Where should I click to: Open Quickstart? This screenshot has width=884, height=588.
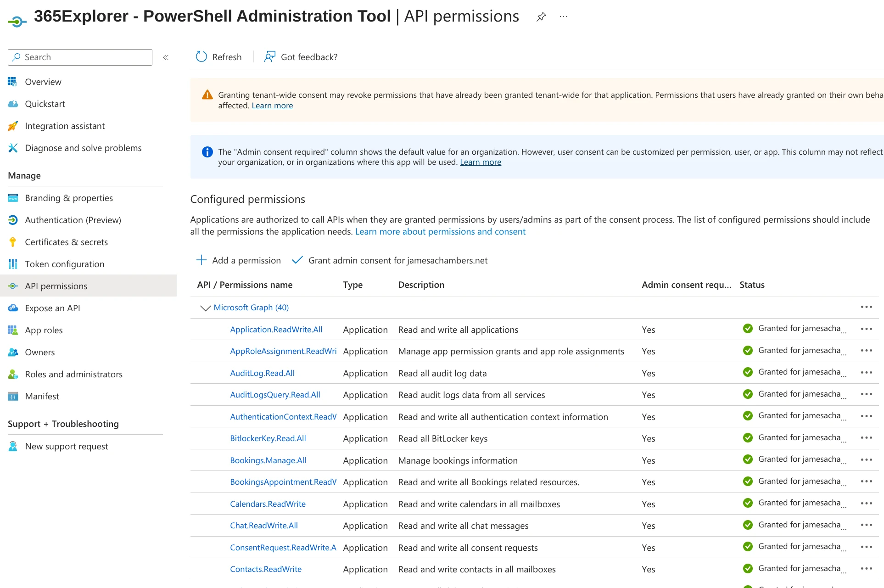coord(45,104)
